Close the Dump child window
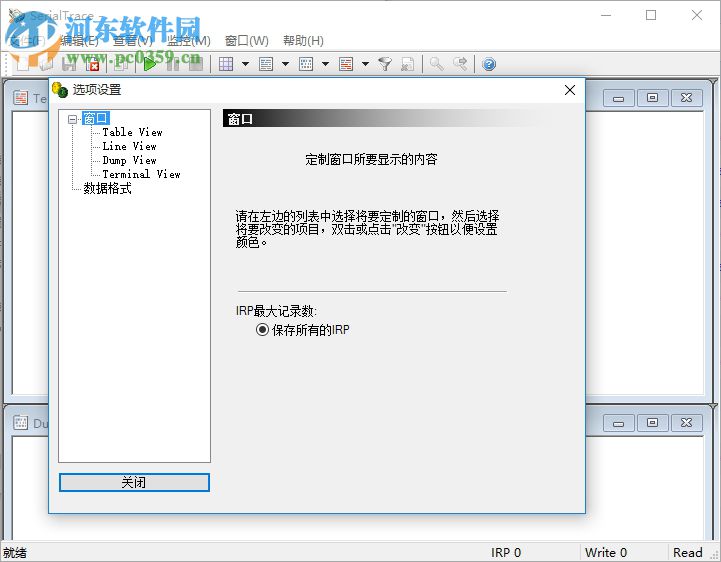Viewport: 721px width, 562px height. tap(687, 423)
